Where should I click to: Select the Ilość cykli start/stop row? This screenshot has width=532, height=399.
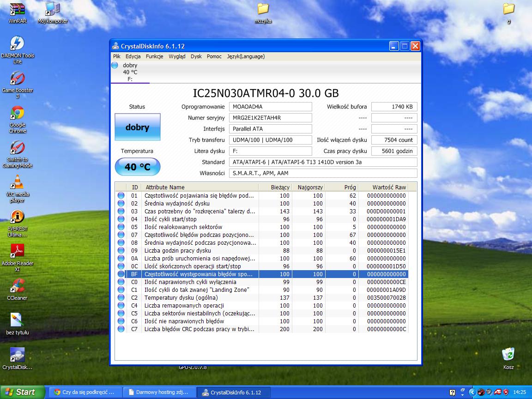261,219
